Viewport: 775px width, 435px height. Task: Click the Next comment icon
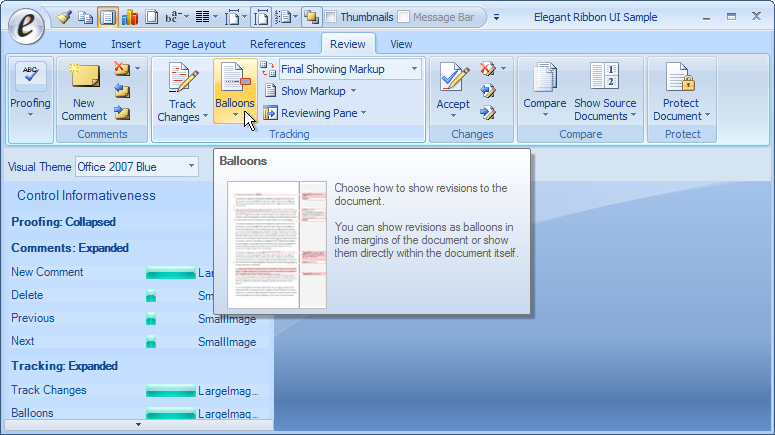(122, 113)
